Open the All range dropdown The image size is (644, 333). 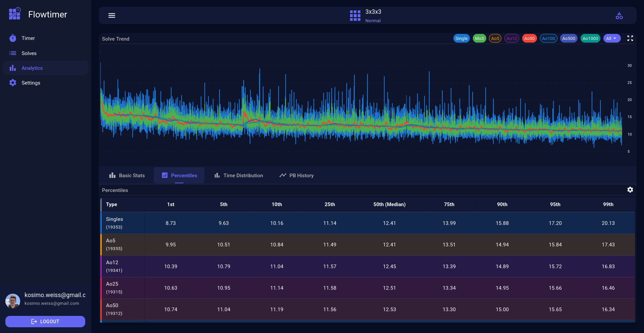[x=611, y=39]
